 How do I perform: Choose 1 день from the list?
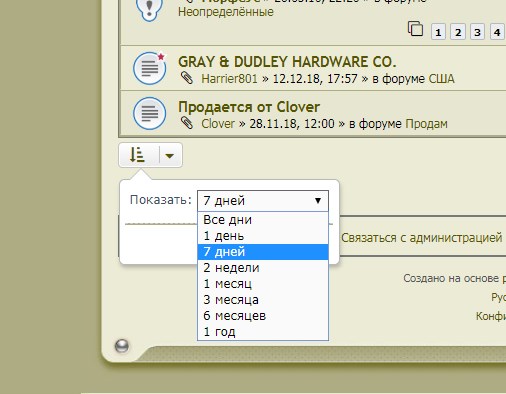263,236
